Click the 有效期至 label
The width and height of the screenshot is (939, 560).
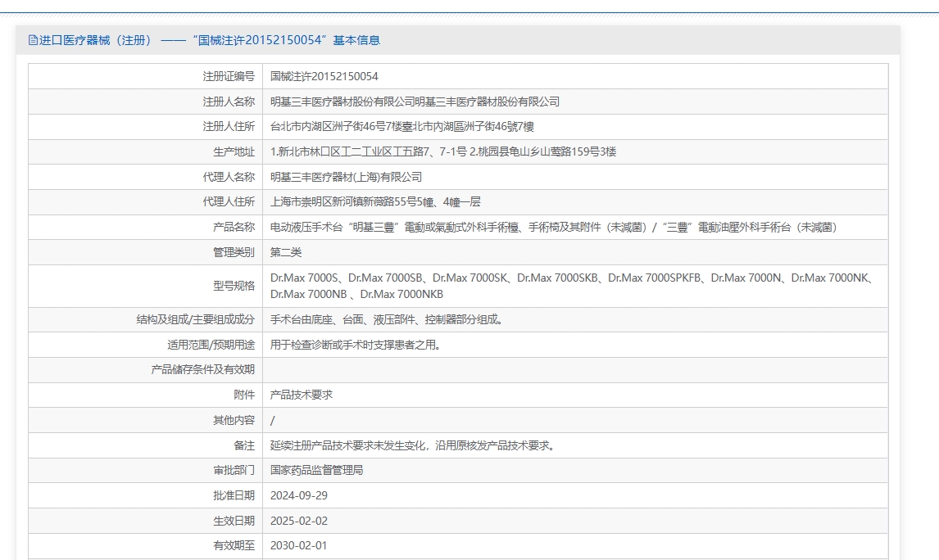234,545
